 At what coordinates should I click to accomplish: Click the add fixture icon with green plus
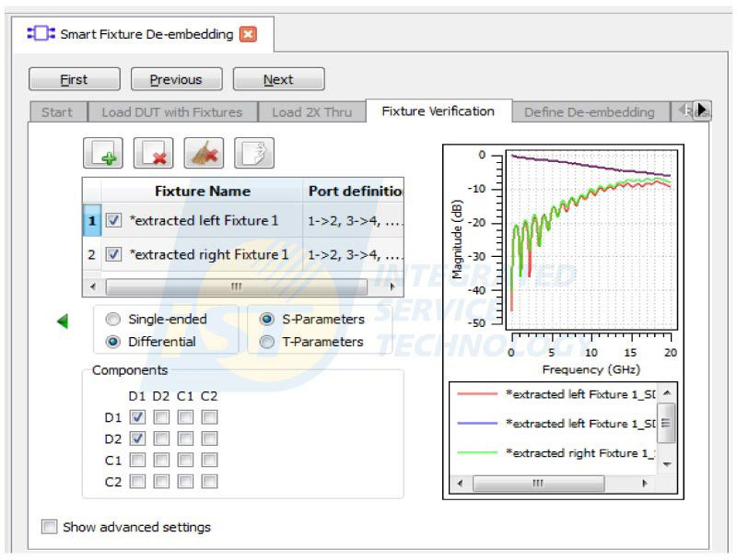point(103,153)
